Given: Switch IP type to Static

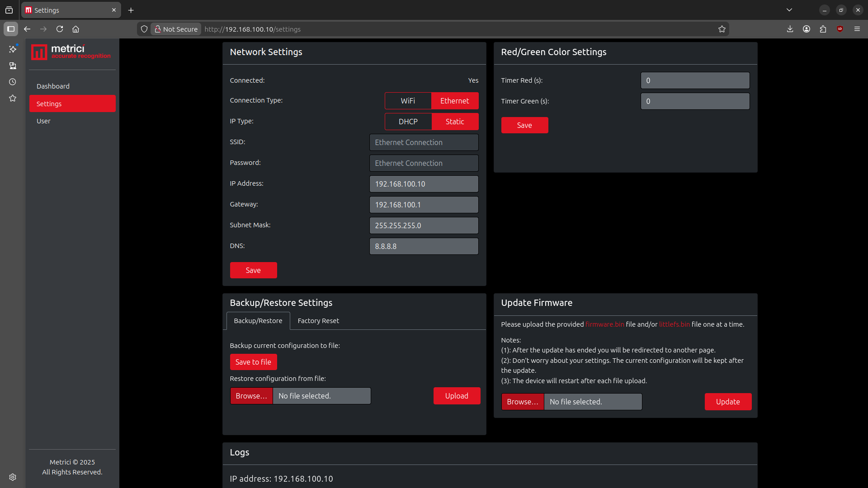Looking at the screenshot, I should pos(455,122).
